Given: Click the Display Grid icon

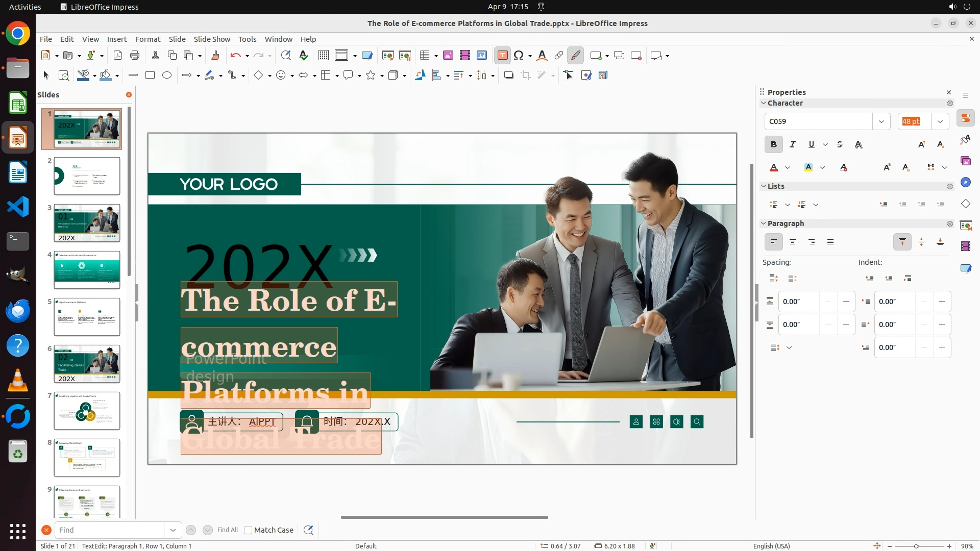Looking at the screenshot, I should point(323,56).
